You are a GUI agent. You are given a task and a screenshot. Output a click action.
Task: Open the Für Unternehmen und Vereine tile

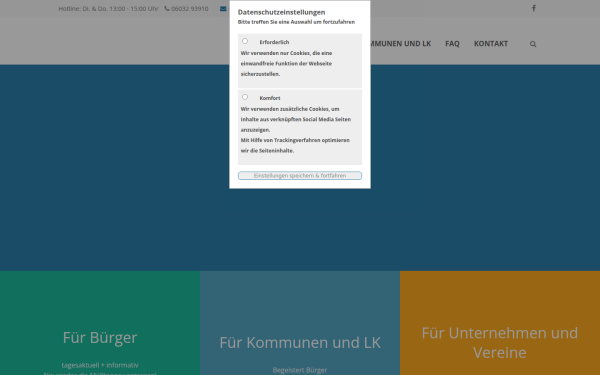click(x=500, y=323)
